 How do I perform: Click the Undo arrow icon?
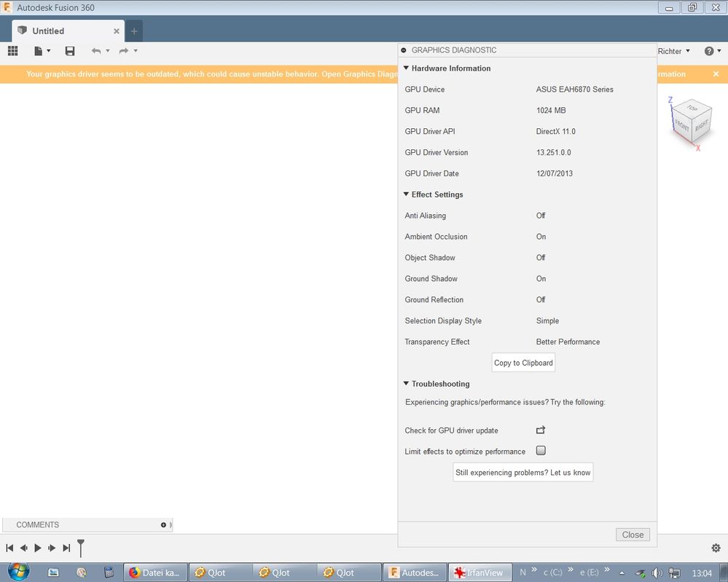pyautogui.click(x=96, y=51)
